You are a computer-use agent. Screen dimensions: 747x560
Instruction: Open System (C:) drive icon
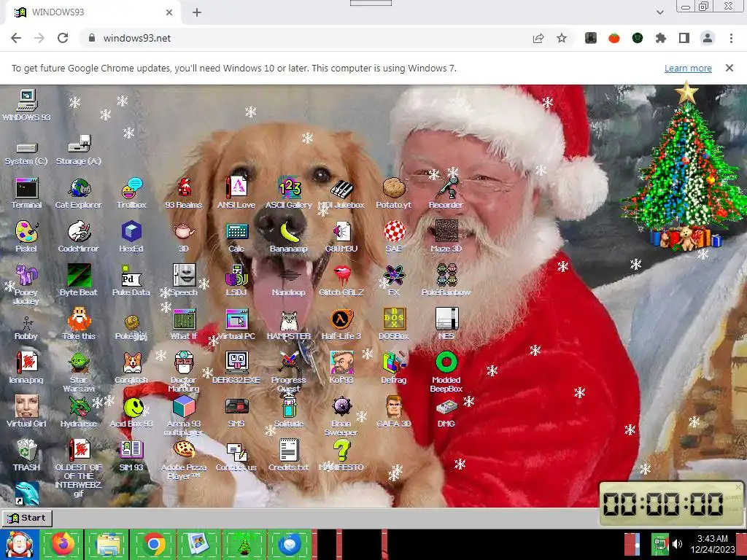point(26,153)
